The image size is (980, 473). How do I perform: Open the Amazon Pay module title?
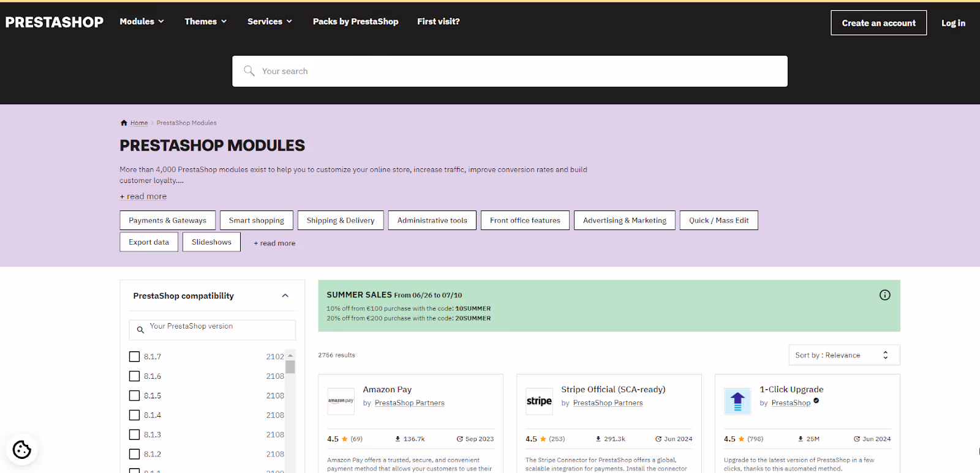(387, 389)
